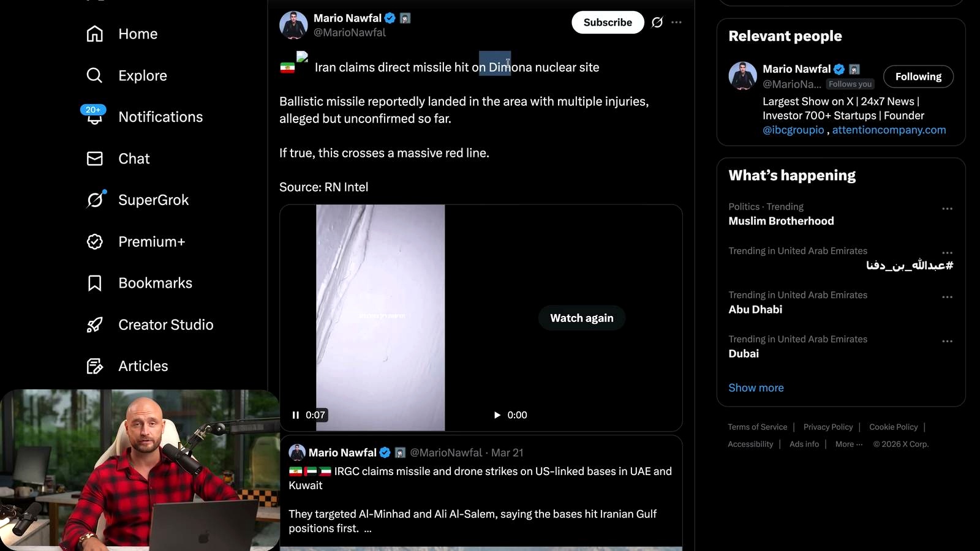Open the SuperGrok icon
Image resolution: width=980 pixels, height=551 pixels.
94,200
